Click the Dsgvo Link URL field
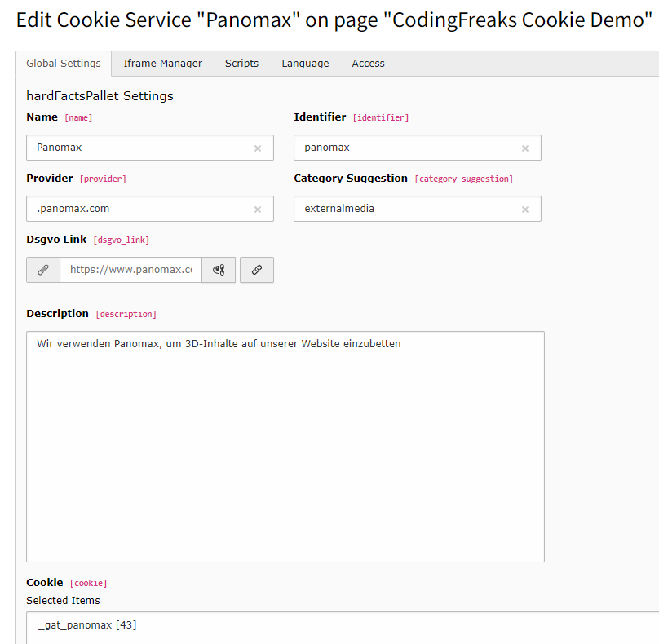The height and width of the screenshot is (644, 659). coord(130,270)
